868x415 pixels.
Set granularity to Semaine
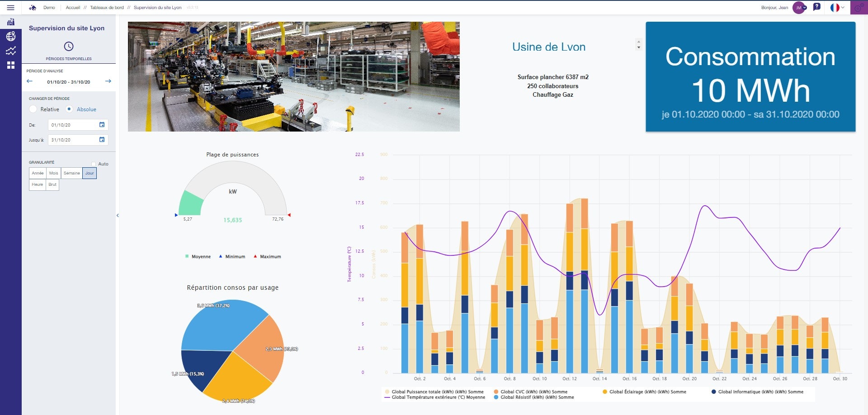(x=72, y=173)
